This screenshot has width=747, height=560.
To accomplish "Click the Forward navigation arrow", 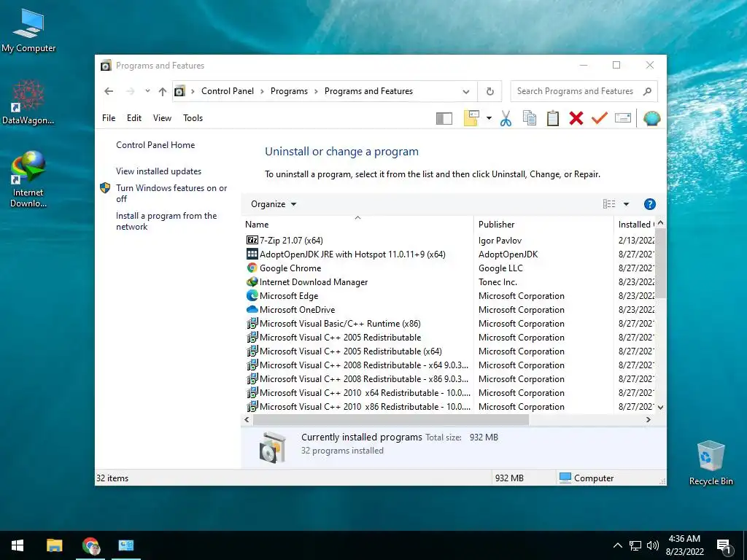I will pos(131,91).
